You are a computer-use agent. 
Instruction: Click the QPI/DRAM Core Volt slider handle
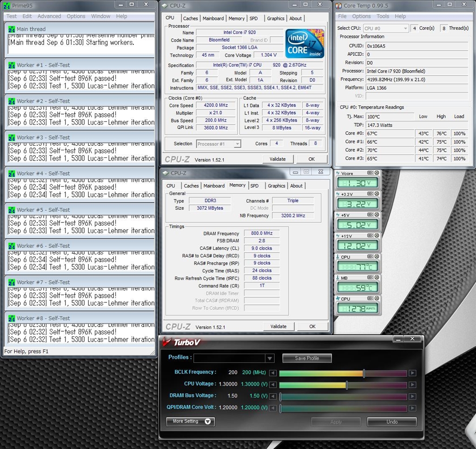coord(280,409)
